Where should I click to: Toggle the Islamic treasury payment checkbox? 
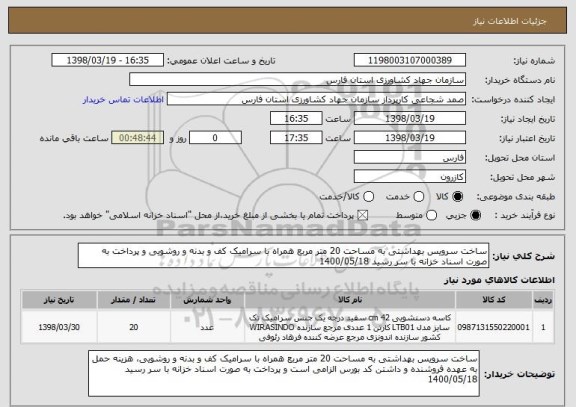363,216
